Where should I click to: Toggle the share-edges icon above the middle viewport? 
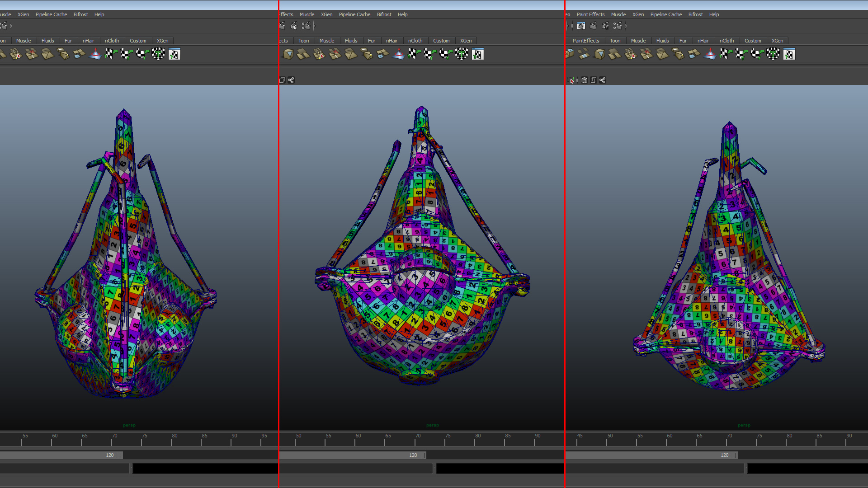click(x=291, y=80)
